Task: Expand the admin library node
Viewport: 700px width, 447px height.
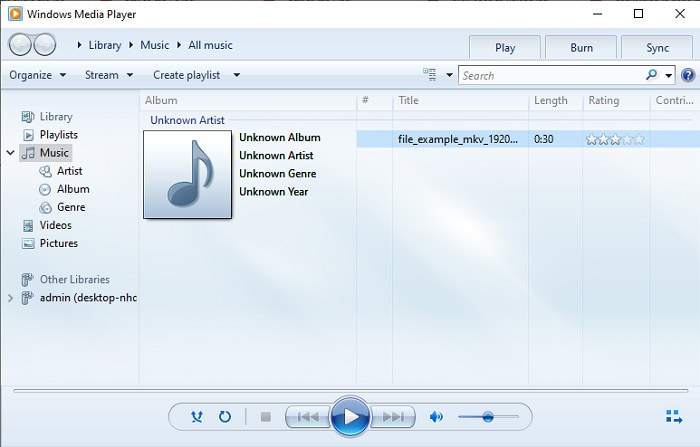Action: click(10, 297)
